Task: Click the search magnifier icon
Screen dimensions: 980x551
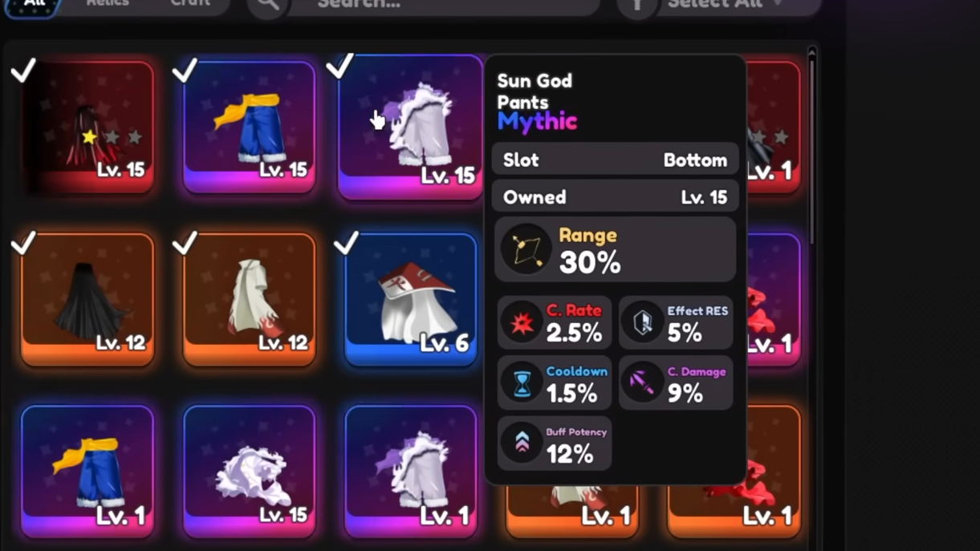Action: coord(268,5)
